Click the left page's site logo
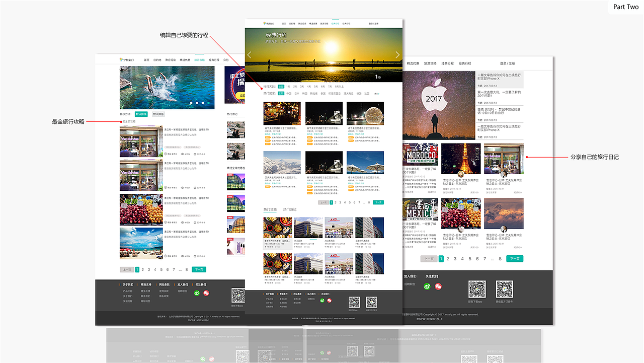 (127, 60)
